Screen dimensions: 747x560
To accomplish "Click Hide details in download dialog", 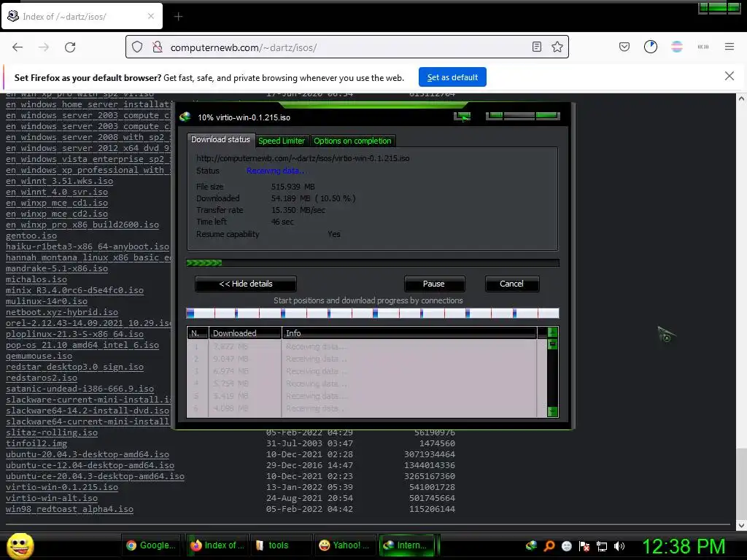I will coord(245,284).
